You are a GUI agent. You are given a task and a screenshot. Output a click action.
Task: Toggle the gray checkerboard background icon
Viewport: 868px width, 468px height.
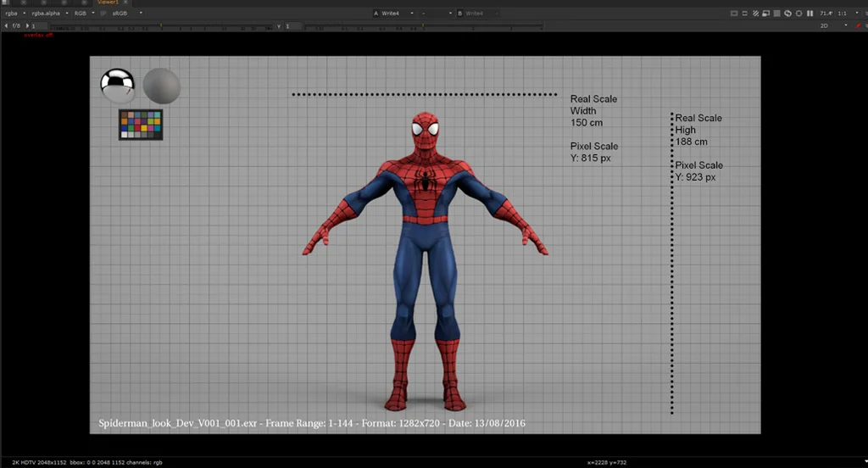click(777, 14)
